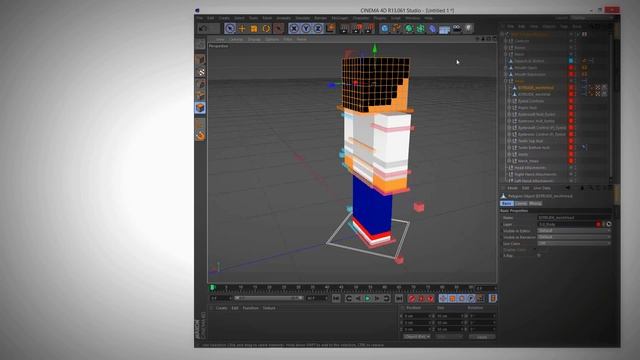This screenshot has height=360, width=640.
Task: Toggle Scale keyframe recording button
Action: (x=453, y=299)
